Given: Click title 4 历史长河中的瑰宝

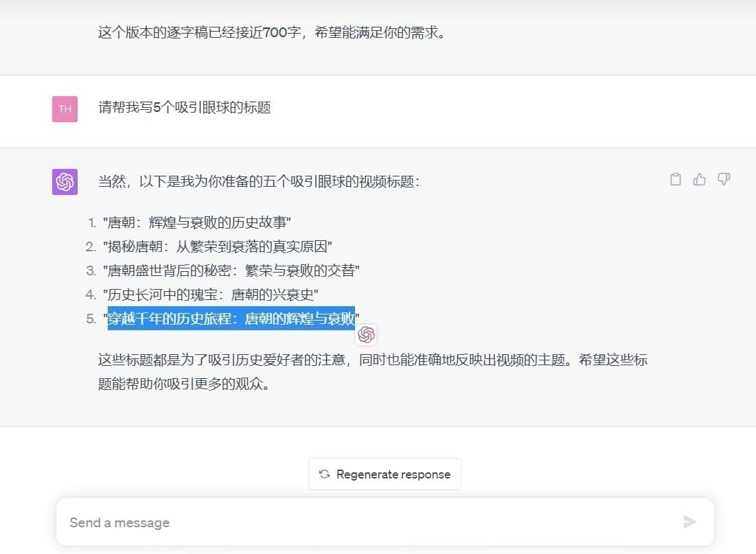Looking at the screenshot, I should [209, 294].
